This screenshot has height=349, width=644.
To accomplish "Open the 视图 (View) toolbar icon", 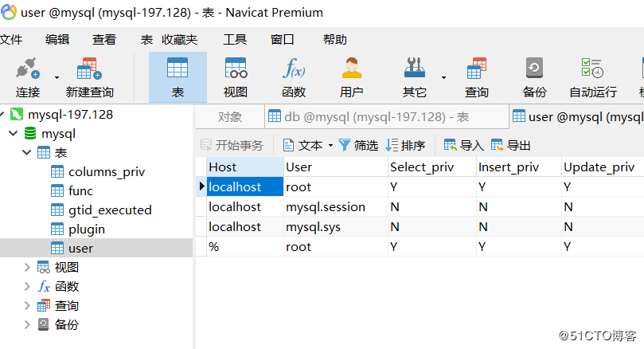I will point(236,77).
